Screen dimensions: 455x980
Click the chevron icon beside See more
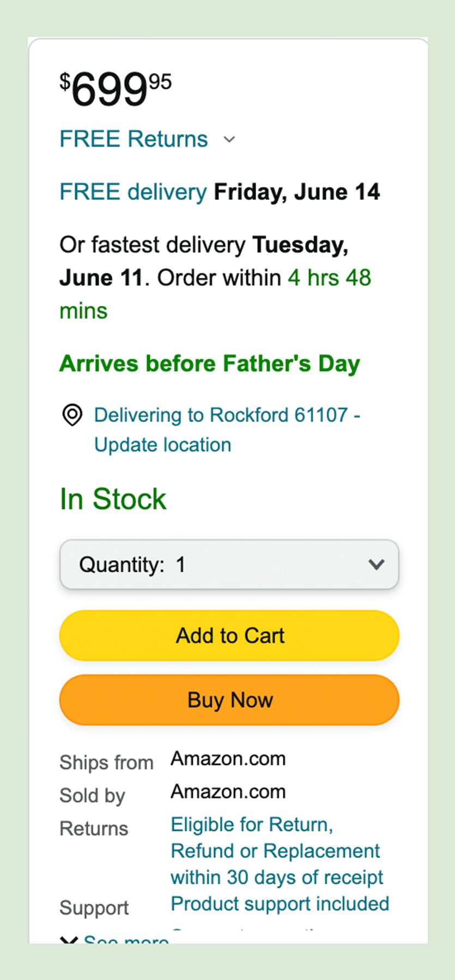tap(69, 940)
